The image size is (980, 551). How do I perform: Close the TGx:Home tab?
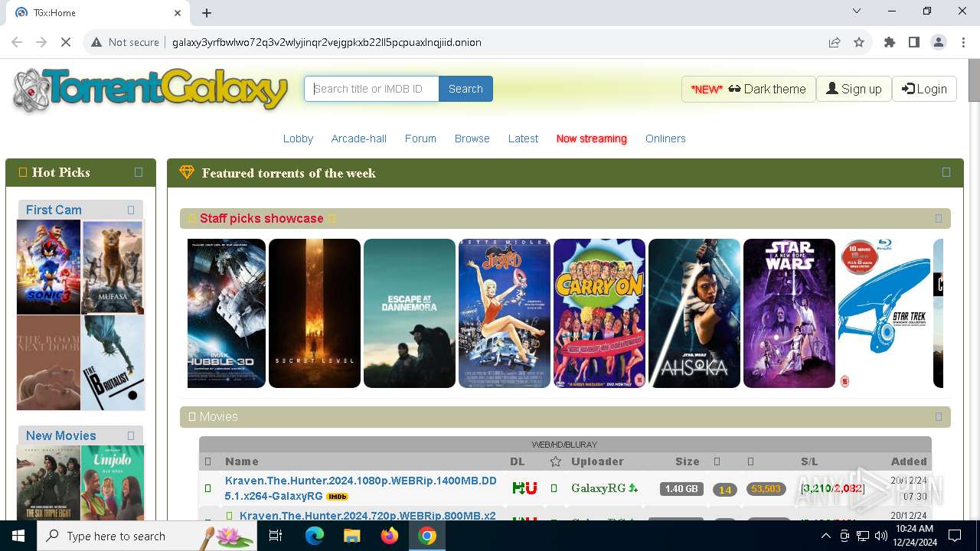click(x=178, y=12)
